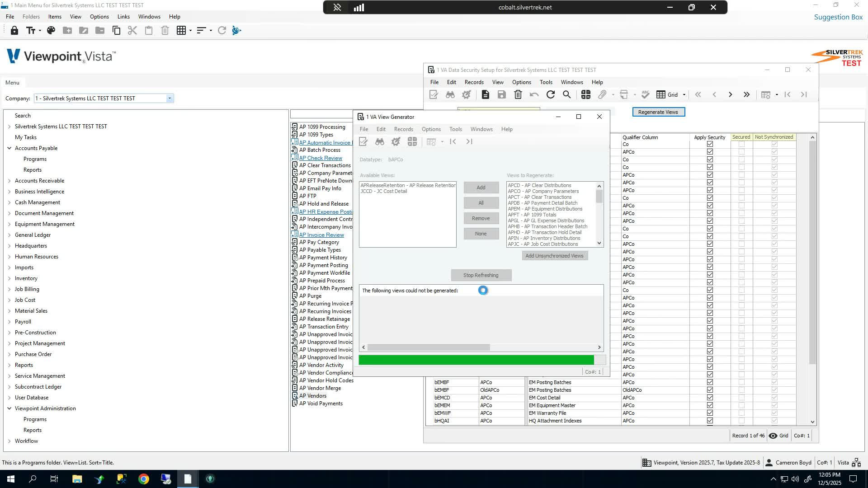Toggle Secured checkbox for EM Equipment Master row
868x488 pixels.
(741, 405)
